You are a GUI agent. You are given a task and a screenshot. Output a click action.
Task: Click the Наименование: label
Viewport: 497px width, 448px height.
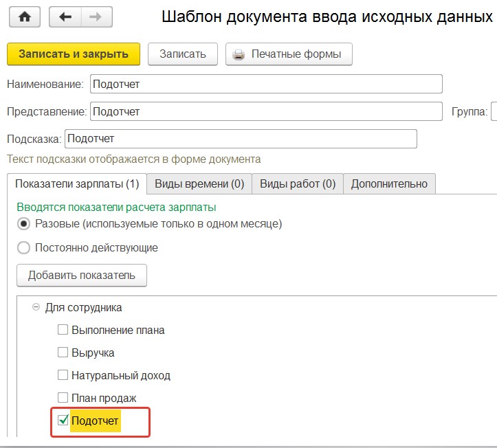click(x=45, y=85)
